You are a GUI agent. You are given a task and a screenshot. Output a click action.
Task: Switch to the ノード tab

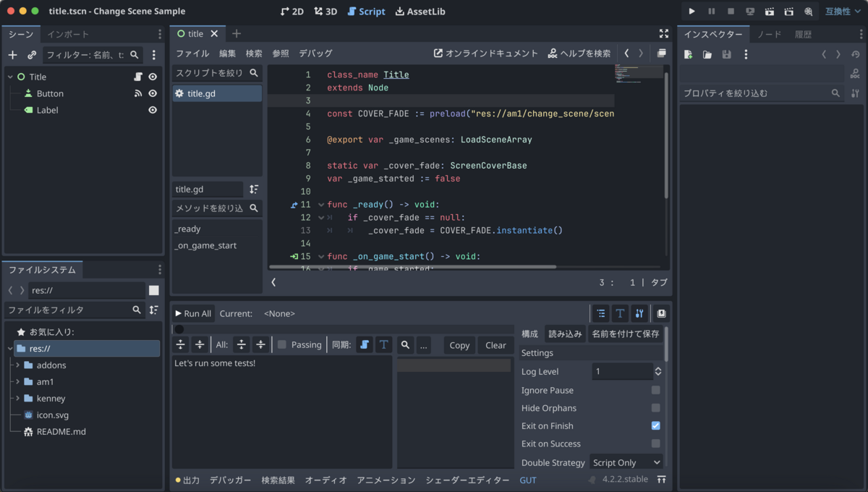coord(769,33)
